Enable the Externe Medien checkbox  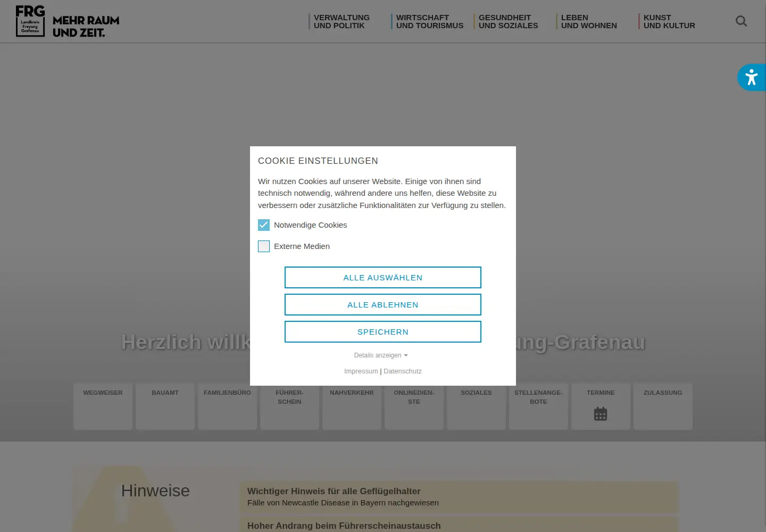(264, 246)
